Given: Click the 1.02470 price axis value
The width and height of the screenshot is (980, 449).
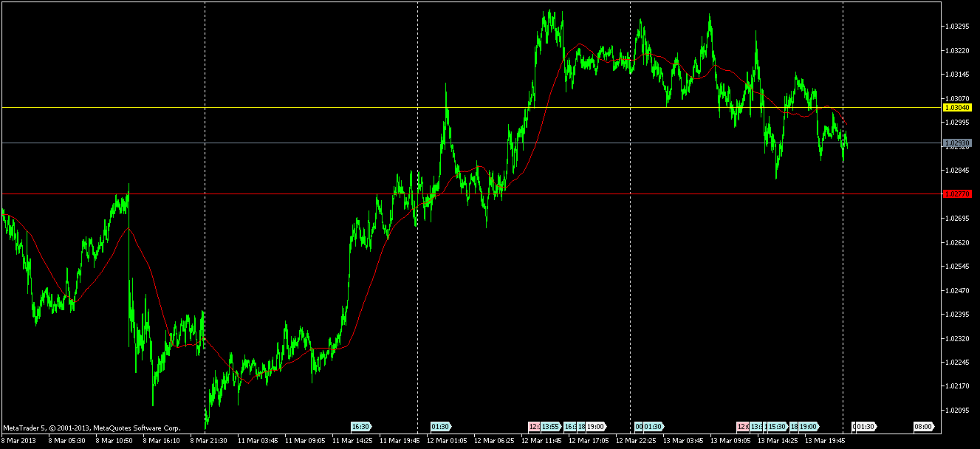Looking at the screenshot, I should pos(957,290).
